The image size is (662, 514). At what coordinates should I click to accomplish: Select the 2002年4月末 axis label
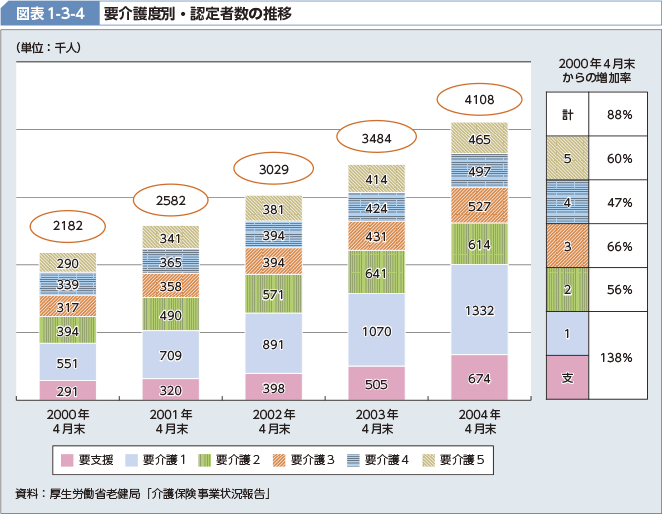pos(273,421)
